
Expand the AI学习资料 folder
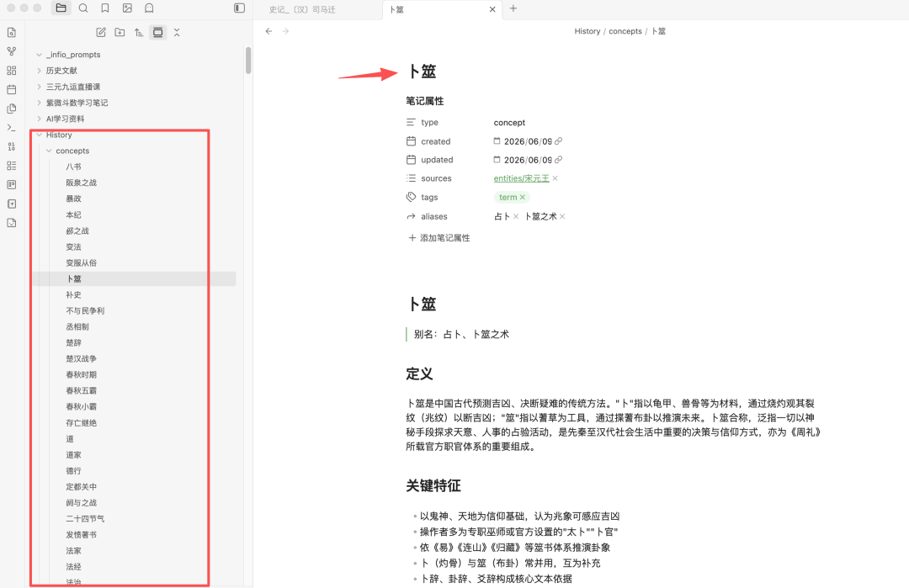pyautogui.click(x=39, y=119)
